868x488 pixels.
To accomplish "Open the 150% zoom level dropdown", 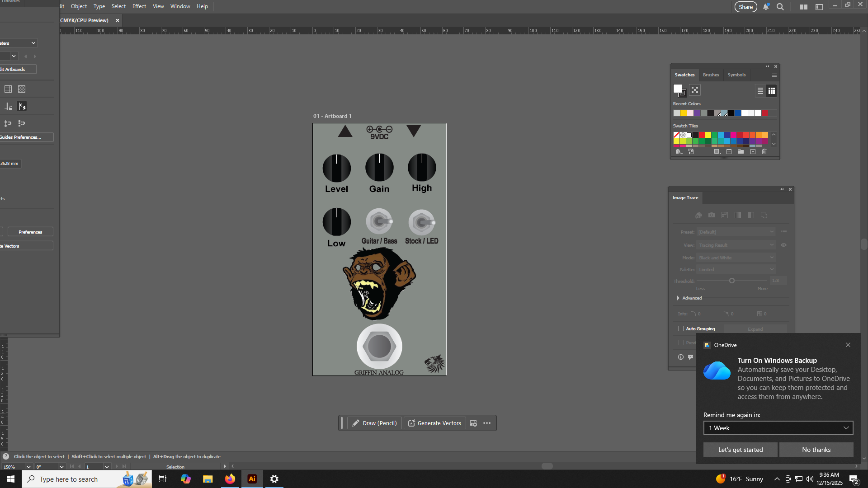I will [28, 467].
